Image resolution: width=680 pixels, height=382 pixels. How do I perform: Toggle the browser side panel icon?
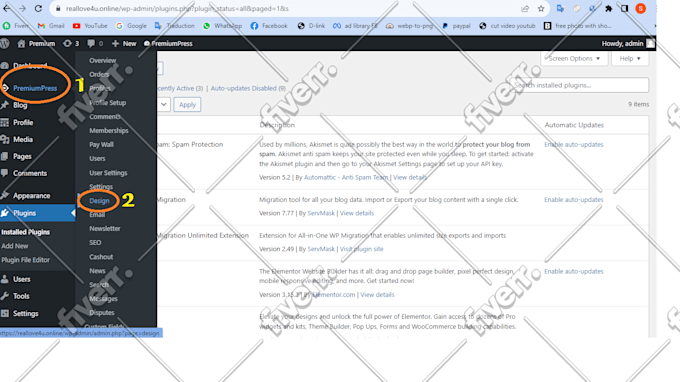(624, 9)
